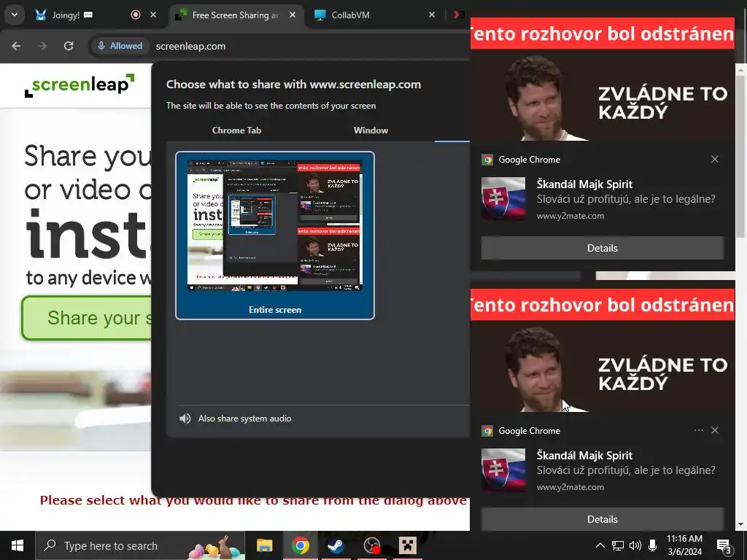Open options menu on bottom notification
This screenshot has height=560, width=747.
(x=698, y=430)
